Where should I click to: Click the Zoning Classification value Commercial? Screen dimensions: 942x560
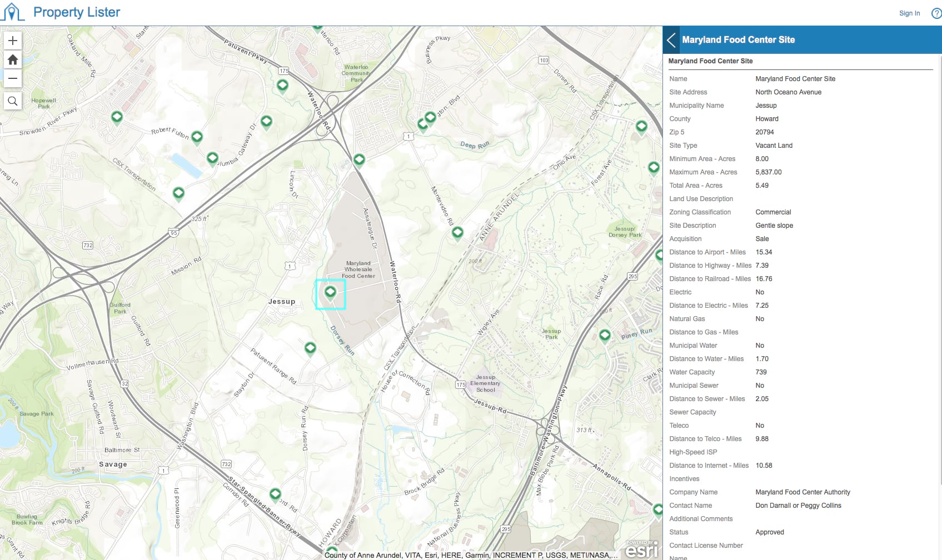773,212
